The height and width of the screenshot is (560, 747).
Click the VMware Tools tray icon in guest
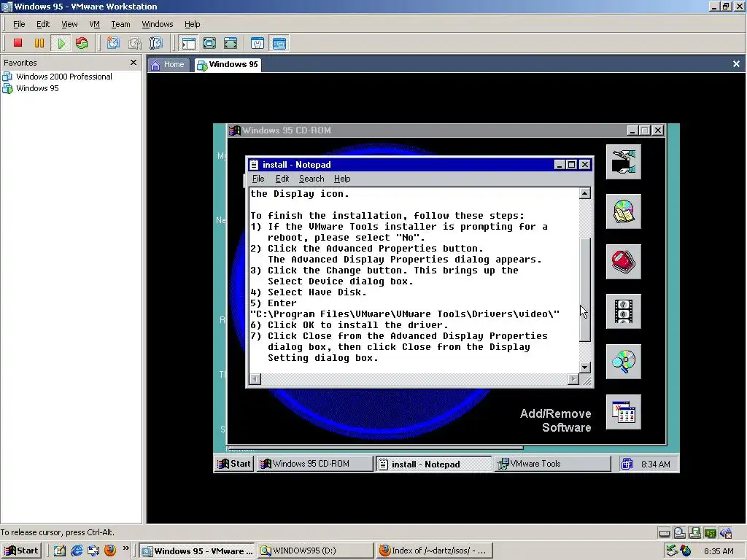click(x=627, y=464)
